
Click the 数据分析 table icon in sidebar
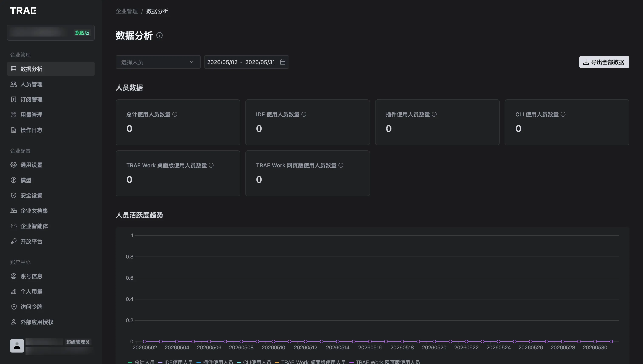tap(14, 69)
